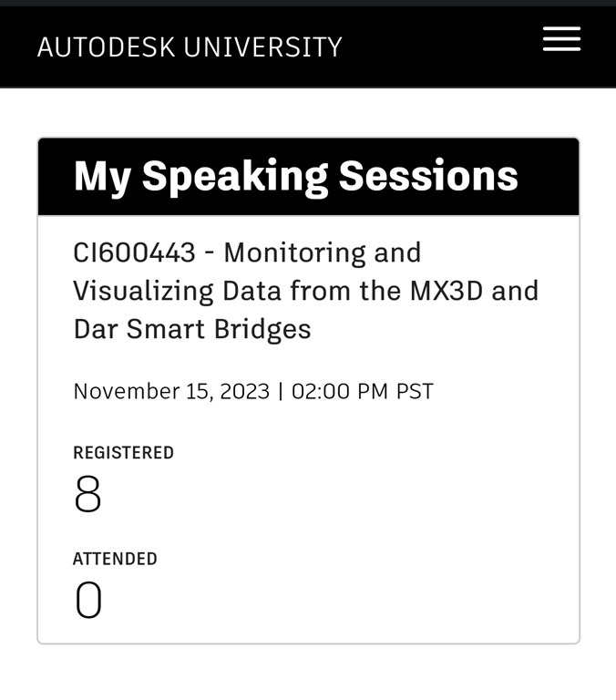Click the word Visualizing in session title
The height and width of the screenshot is (700, 616).
(141, 291)
